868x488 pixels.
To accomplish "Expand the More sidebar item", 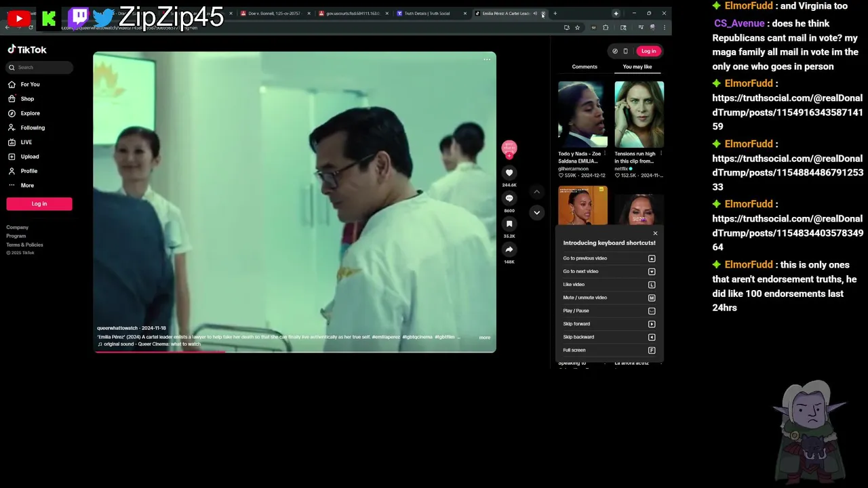I will pos(21,185).
